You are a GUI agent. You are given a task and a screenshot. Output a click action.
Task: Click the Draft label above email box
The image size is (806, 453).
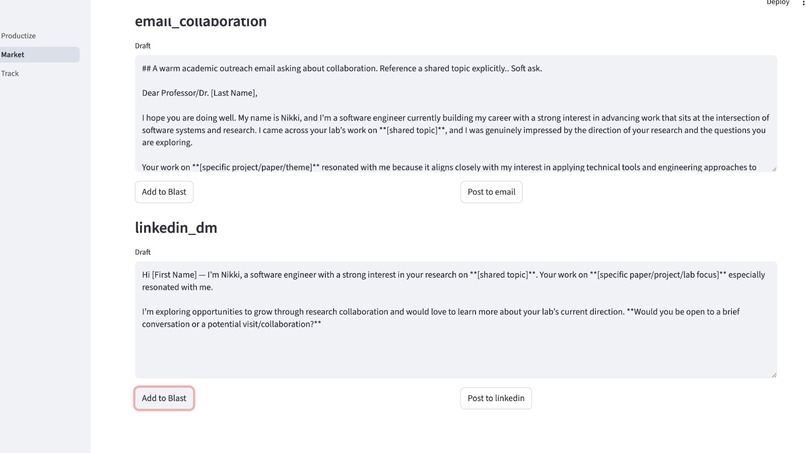tap(142, 46)
